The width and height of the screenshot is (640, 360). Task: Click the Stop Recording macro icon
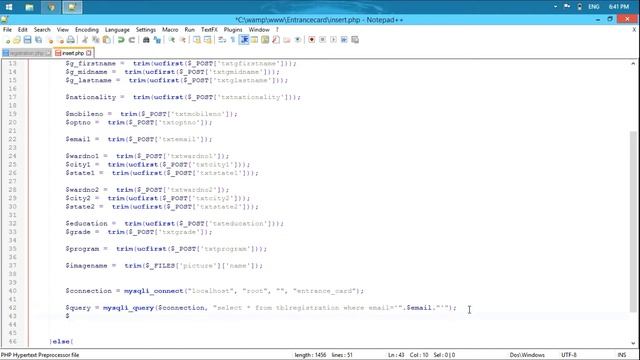click(322, 40)
